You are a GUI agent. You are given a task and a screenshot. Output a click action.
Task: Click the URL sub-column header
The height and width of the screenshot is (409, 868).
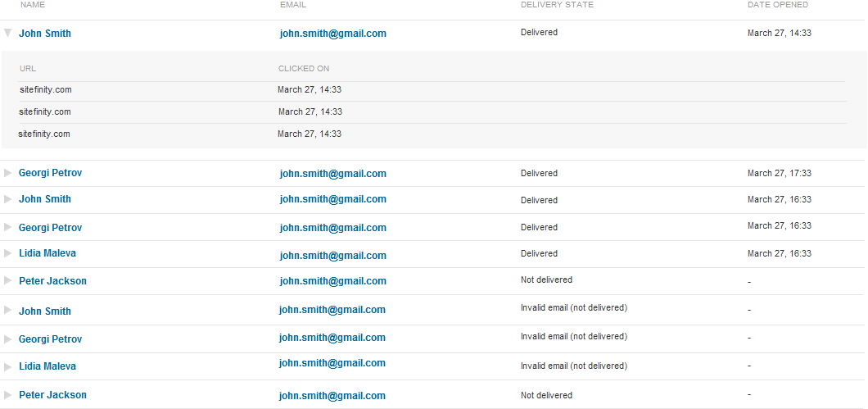point(28,69)
